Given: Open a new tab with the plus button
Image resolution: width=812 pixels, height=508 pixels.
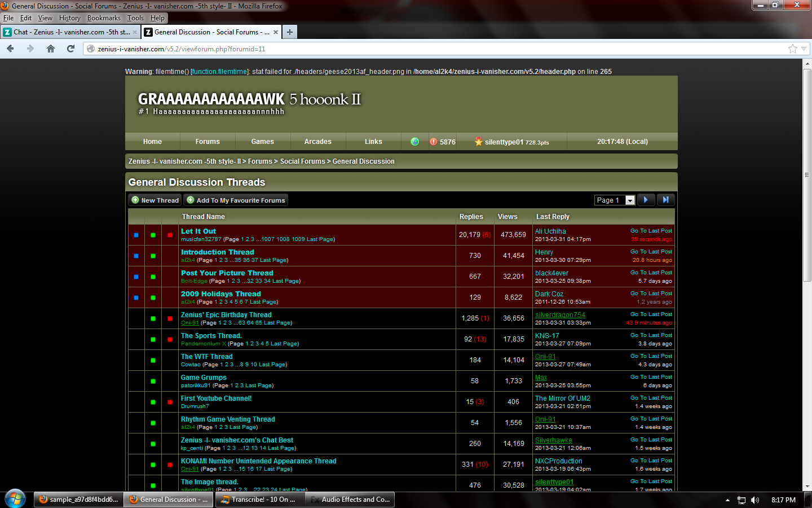Looking at the screenshot, I should 290,32.
